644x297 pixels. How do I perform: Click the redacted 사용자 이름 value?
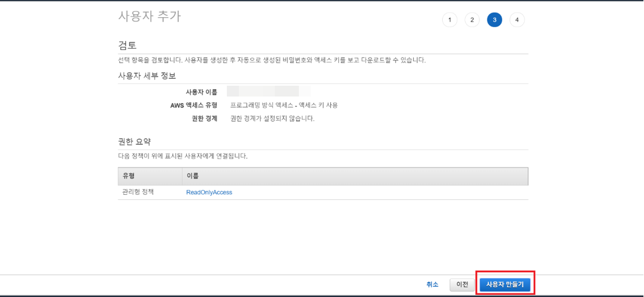click(268, 91)
